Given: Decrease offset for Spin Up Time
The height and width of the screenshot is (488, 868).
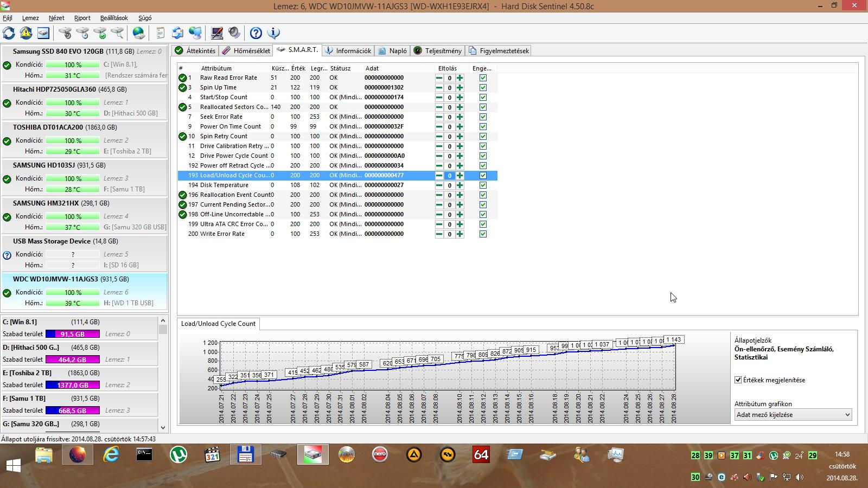Looking at the screenshot, I should (439, 87).
